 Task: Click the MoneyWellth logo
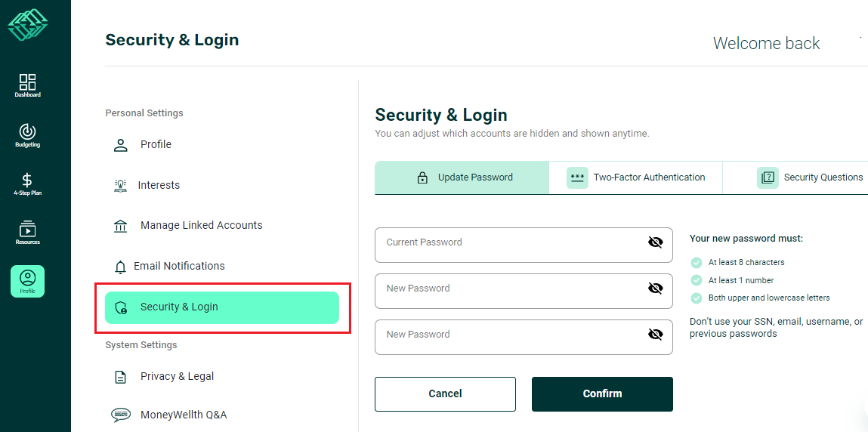click(28, 25)
